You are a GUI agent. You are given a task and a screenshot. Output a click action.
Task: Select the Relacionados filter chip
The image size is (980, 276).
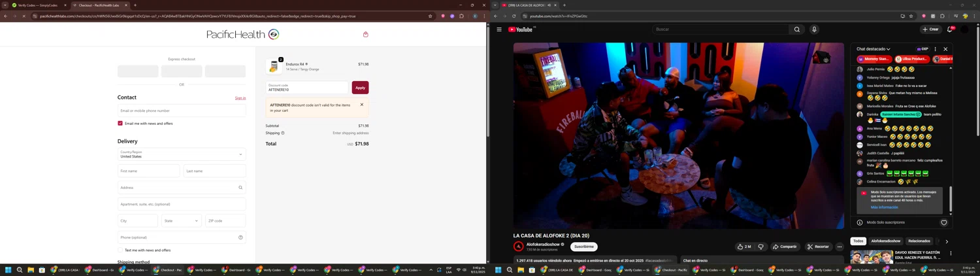[x=919, y=241]
